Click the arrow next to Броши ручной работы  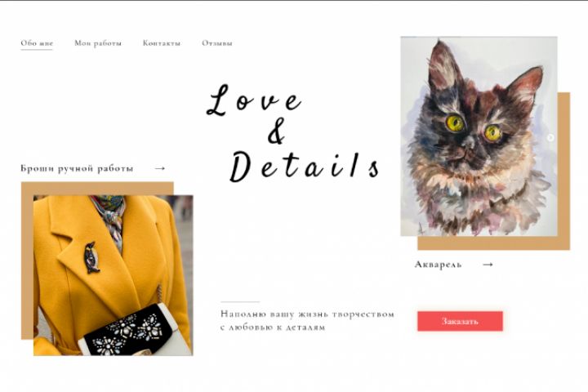coord(160,168)
